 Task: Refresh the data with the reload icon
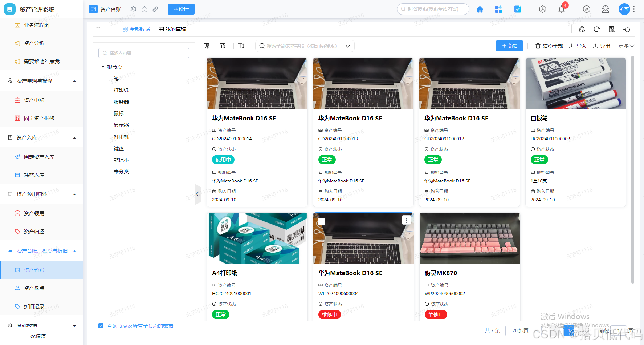coord(596,29)
